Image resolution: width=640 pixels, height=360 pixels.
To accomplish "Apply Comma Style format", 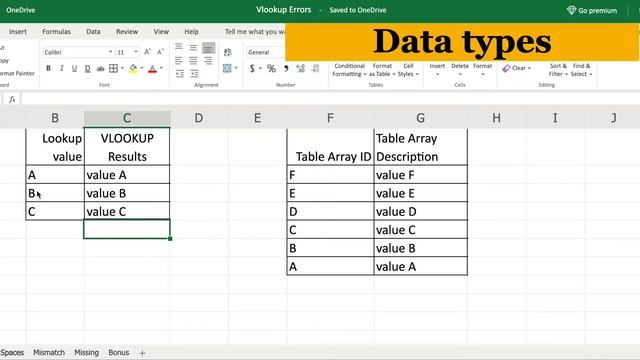I will click(286, 69).
